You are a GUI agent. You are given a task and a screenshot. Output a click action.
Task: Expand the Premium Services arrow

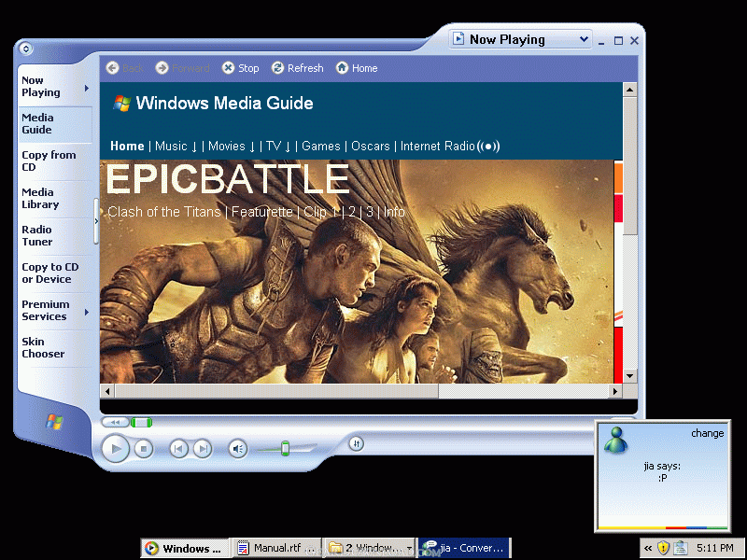click(x=87, y=313)
